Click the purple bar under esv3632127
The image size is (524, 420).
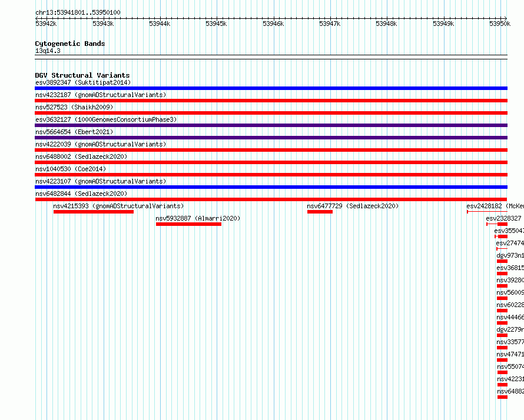click(x=271, y=125)
